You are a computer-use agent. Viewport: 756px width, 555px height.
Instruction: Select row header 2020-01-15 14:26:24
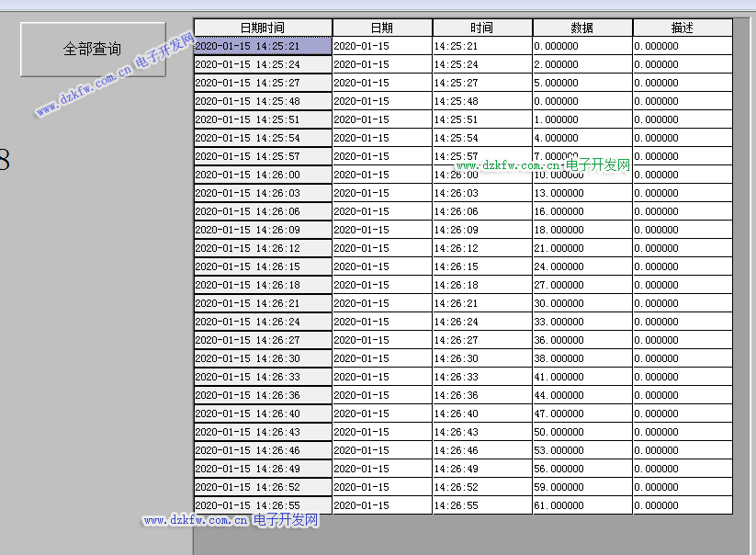click(263, 322)
